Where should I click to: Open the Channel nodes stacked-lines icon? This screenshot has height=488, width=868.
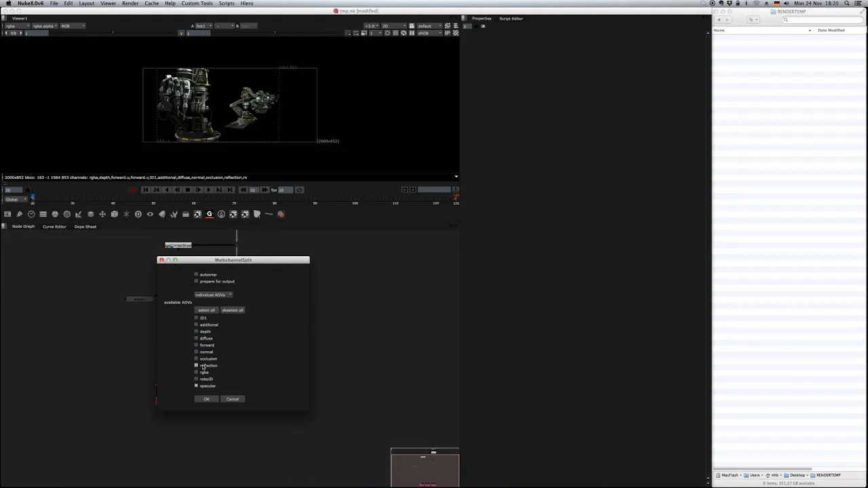[x=43, y=214]
